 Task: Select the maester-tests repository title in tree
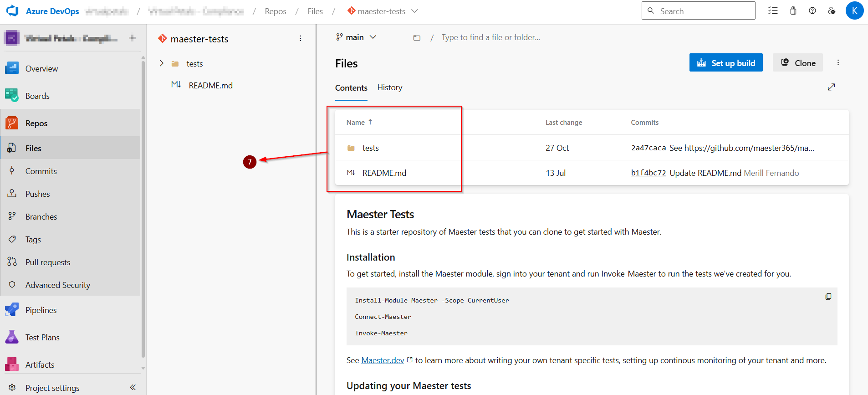199,39
